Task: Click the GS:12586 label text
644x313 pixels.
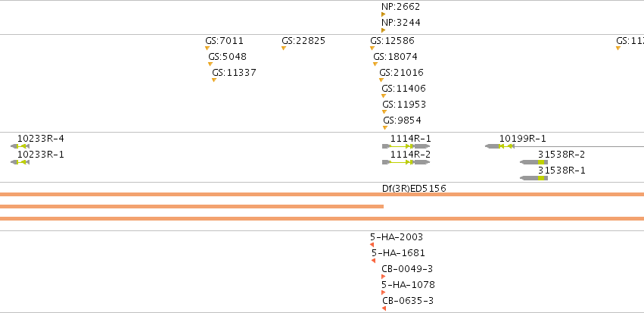Action: click(x=392, y=41)
